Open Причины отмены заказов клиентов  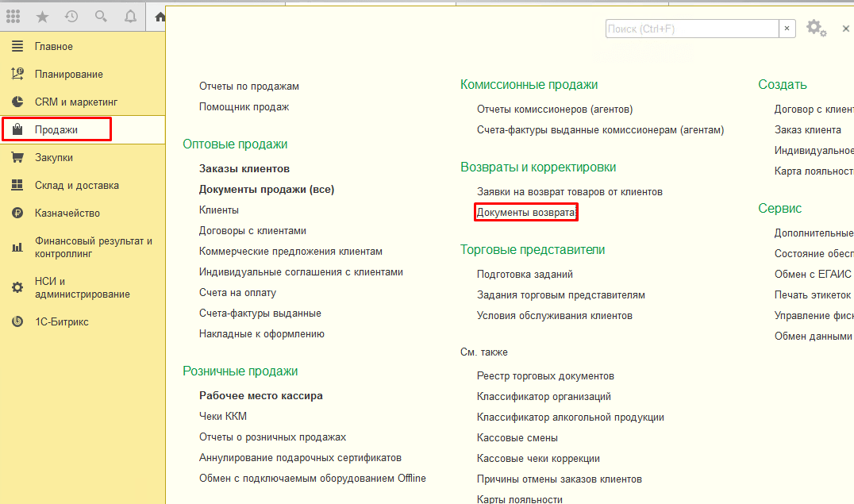tap(560, 479)
